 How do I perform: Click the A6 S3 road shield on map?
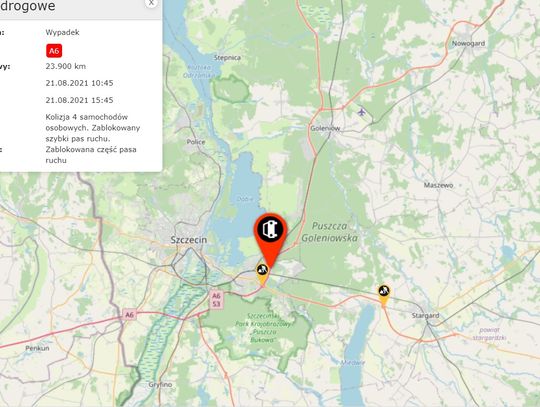[216, 300]
